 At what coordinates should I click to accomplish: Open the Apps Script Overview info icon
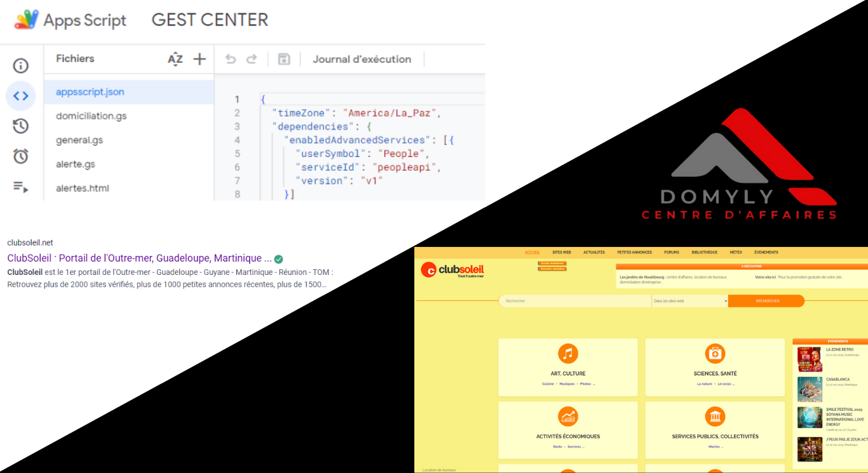click(21, 66)
